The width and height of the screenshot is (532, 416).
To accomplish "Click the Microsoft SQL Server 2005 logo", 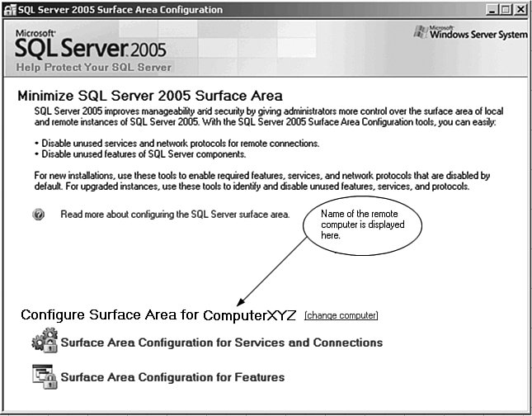I will click(91, 44).
